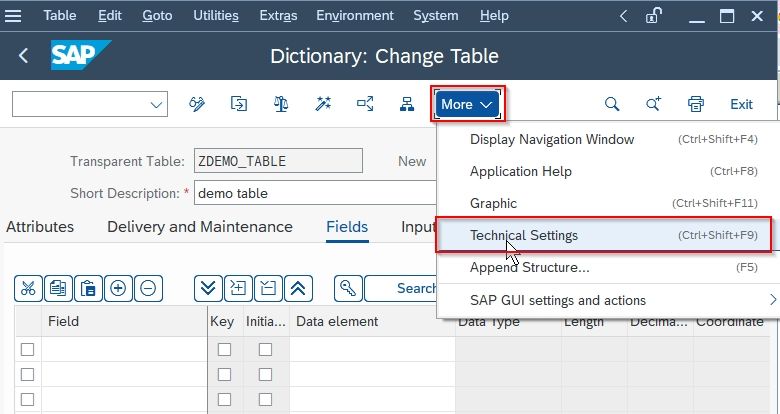This screenshot has height=414, width=780.
Task: Click the SAP logo
Action: (x=81, y=55)
